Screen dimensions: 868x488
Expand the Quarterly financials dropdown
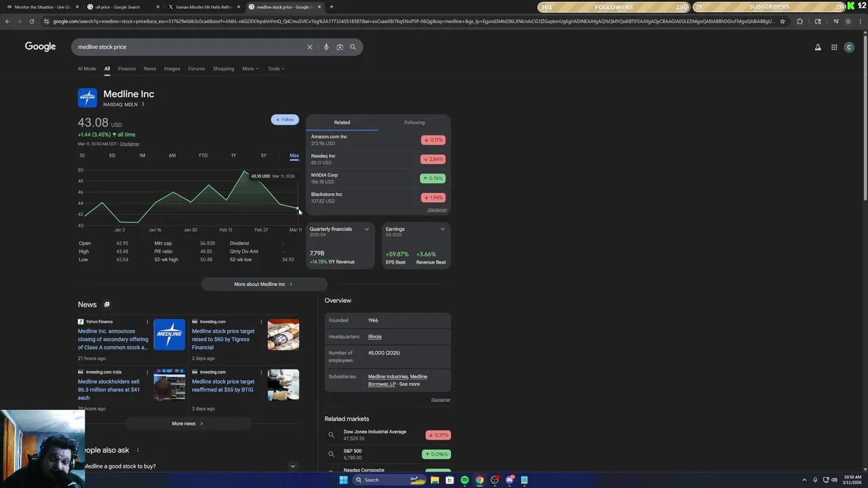tap(367, 229)
